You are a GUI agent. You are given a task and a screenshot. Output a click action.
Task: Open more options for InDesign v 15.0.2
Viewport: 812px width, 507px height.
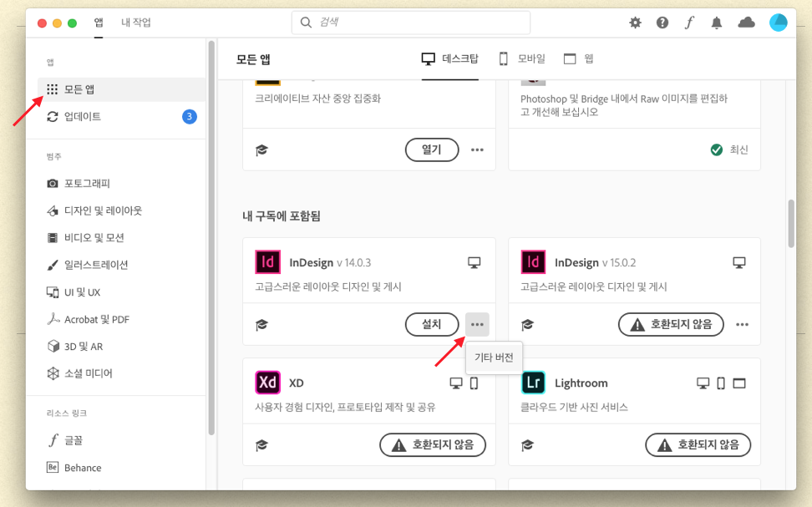tap(742, 324)
